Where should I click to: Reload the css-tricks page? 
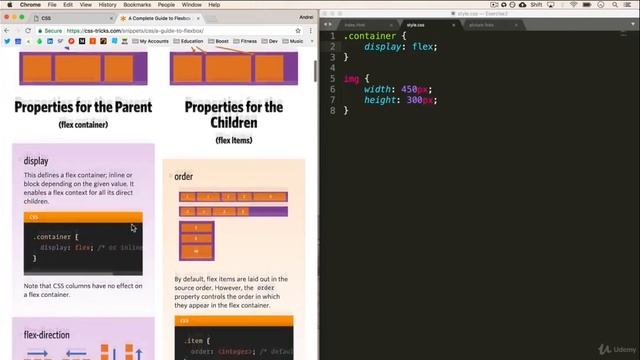pyautogui.click(x=28, y=31)
